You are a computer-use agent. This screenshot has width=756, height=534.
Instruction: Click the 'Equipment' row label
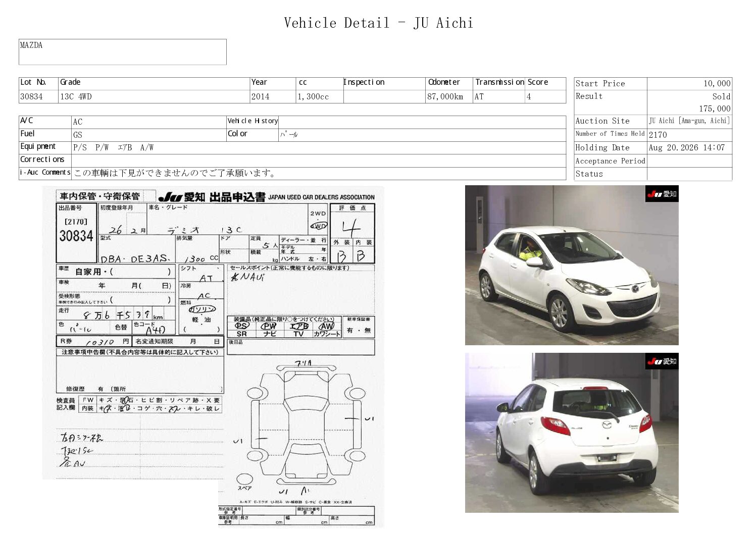(38, 146)
